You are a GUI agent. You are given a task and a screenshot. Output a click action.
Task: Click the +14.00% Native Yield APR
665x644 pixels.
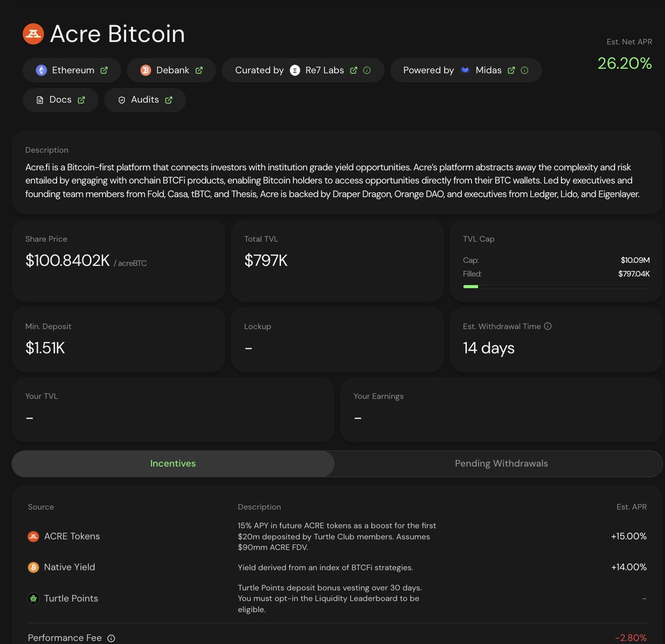tap(629, 568)
